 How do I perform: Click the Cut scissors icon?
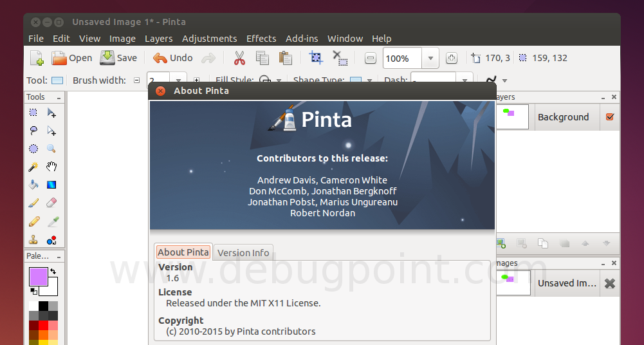(239, 58)
